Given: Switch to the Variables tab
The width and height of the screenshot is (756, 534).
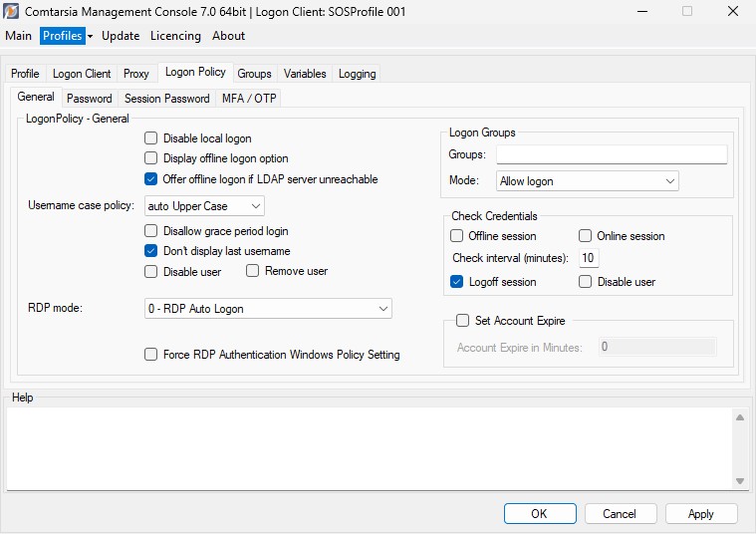Looking at the screenshot, I should 305,74.
